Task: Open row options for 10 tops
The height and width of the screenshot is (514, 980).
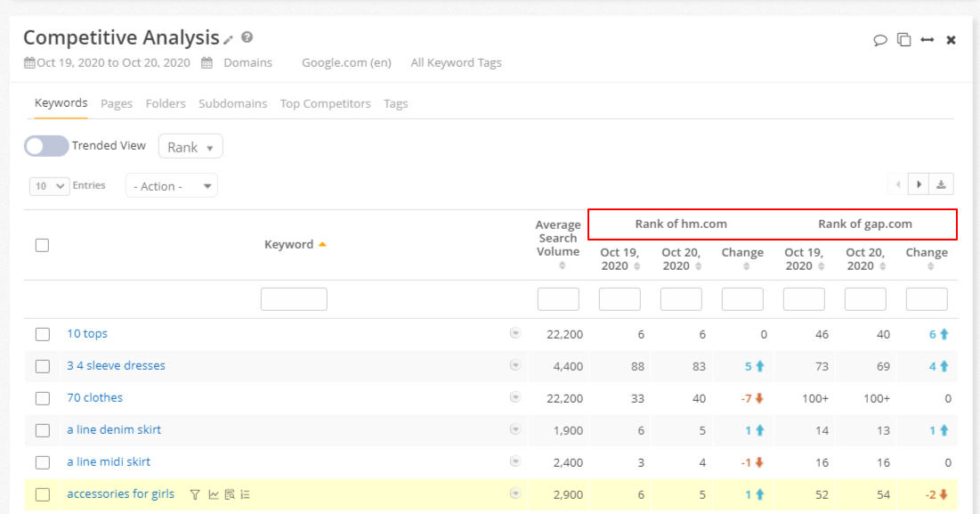Action: coord(515,333)
